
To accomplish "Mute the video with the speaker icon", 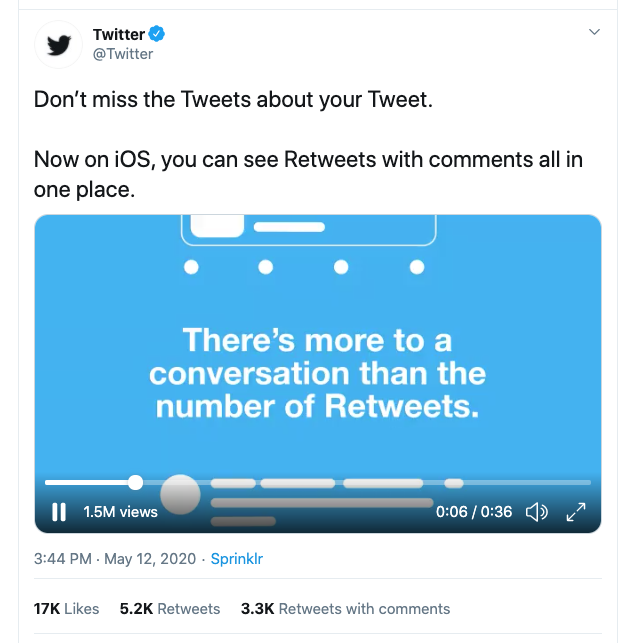I will (537, 512).
